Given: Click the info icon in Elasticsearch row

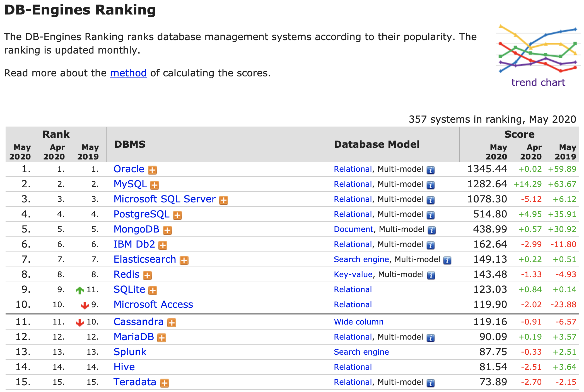Looking at the screenshot, I should (x=447, y=260).
